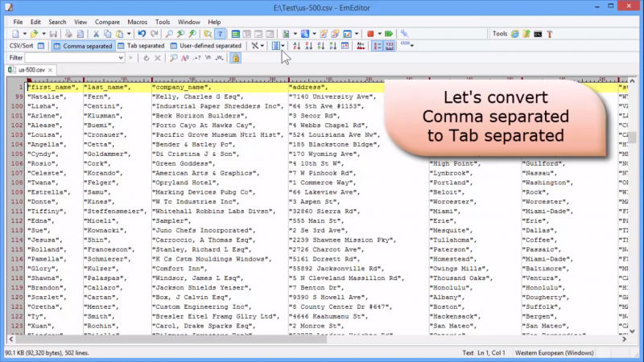644x362 pixels.
Task: Click the Western European (Windows) encoding status
Action: coord(554,352)
